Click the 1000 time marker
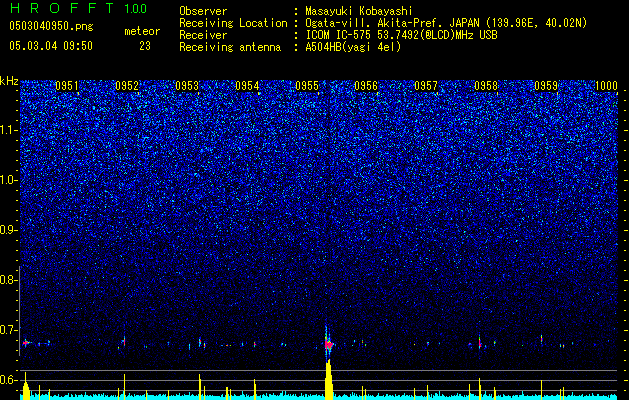This screenshot has height=400, width=629. coord(606,86)
